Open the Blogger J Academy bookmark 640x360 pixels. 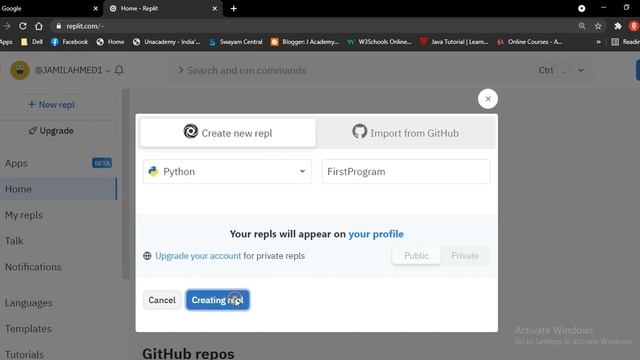pos(304,42)
